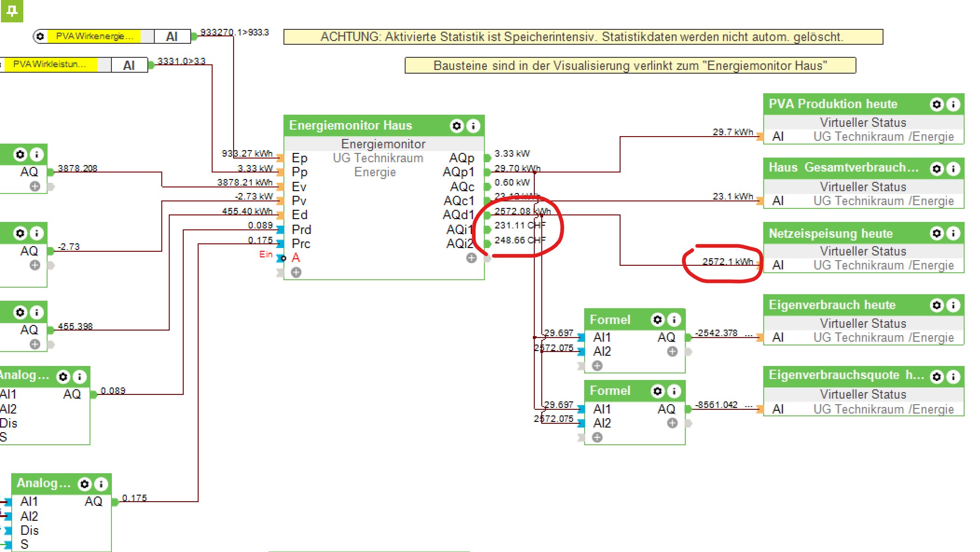Select the 29.7 kWh value at PVA Produktion

[733, 132]
